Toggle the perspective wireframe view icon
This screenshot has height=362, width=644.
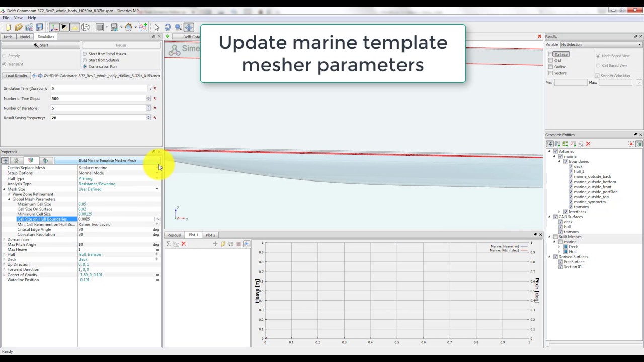pos(86,27)
